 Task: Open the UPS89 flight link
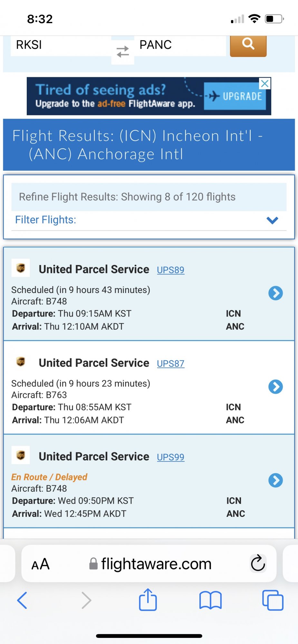tap(170, 270)
